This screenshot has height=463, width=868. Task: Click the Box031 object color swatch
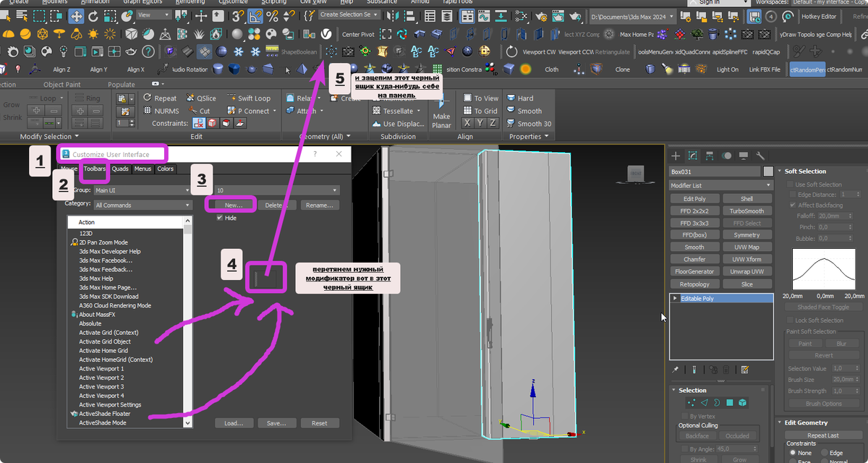[768, 171]
